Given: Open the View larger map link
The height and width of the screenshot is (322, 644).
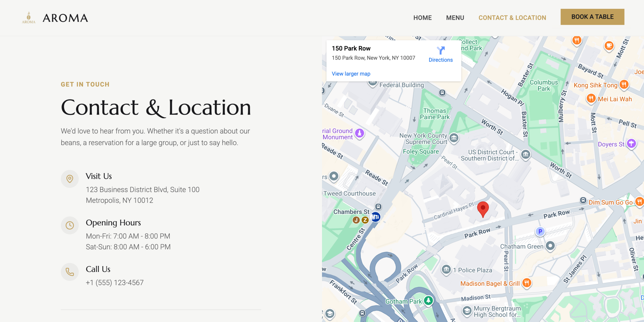Looking at the screenshot, I should coord(351,74).
